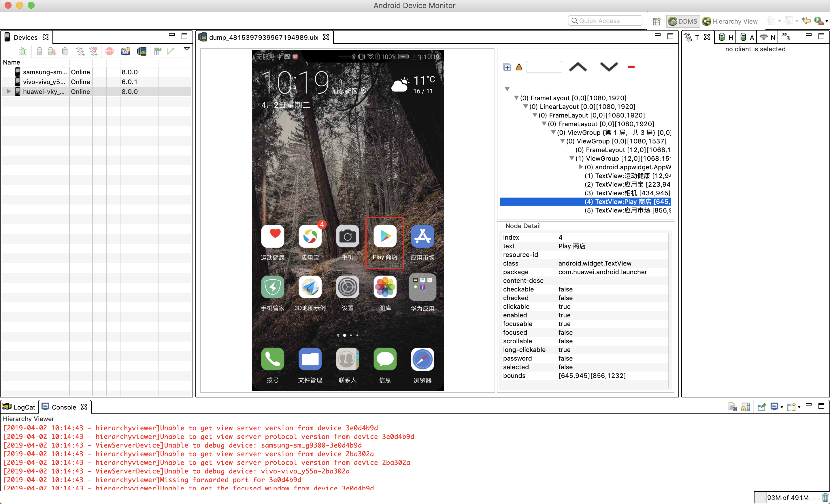The width and height of the screenshot is (830, 504).
Task: Click the Run External Tools icon
Action: pyautogui.click(x=818, y=21)
